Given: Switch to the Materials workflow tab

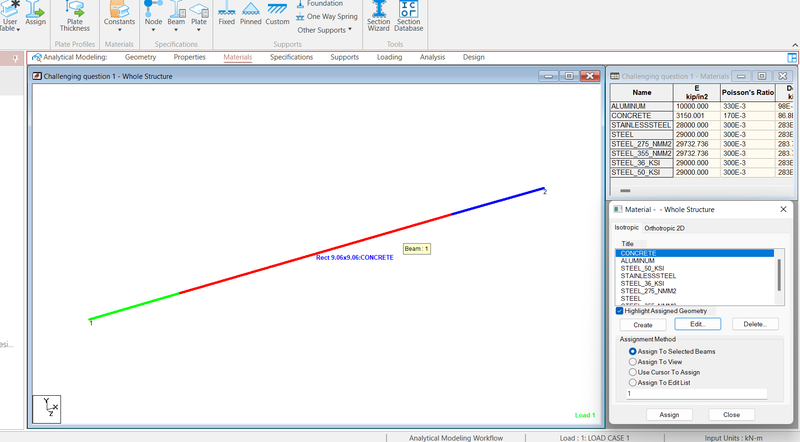Looking at the screenshot, I should 238,57.
